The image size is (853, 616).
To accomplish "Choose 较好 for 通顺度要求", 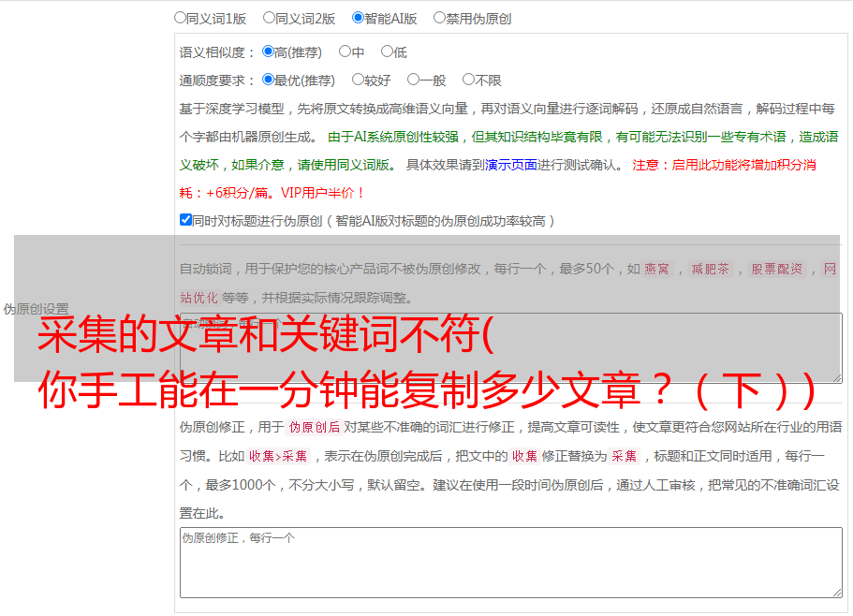I will (358, 80).
